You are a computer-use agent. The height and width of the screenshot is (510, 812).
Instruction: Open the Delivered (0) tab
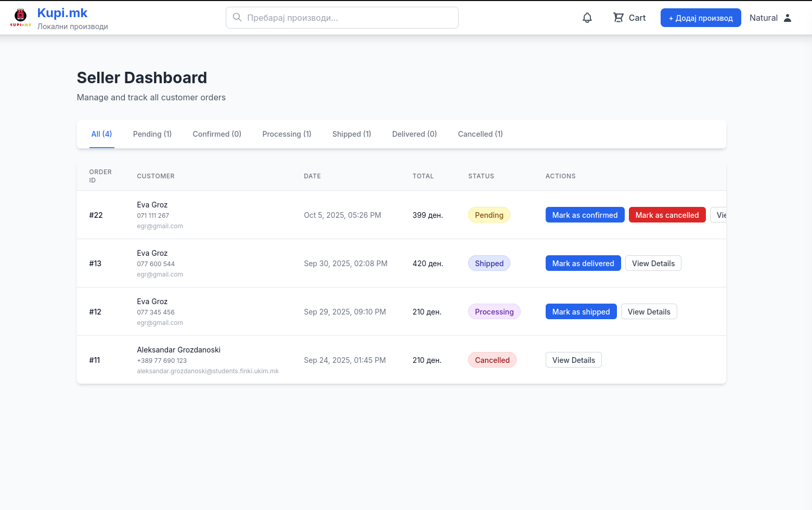[414, 134]
